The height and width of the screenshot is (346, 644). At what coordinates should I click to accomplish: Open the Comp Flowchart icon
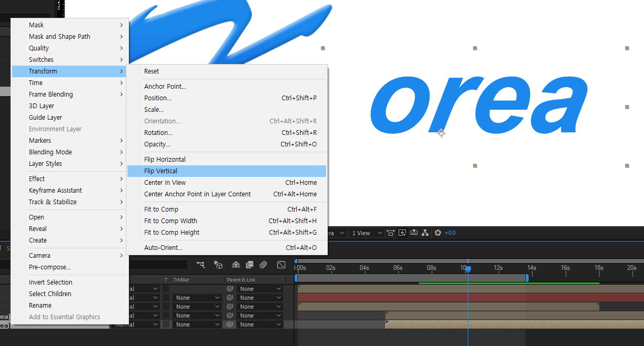[425, 233]
